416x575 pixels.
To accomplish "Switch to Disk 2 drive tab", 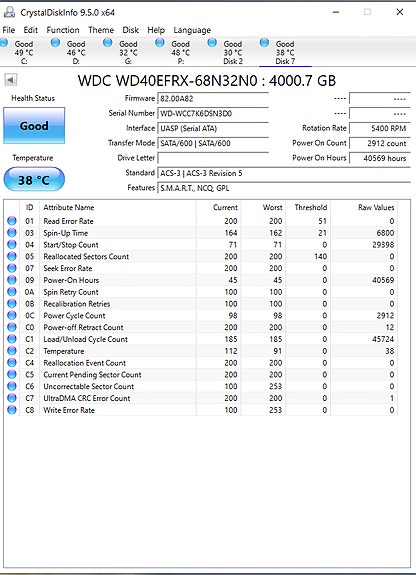I will [x=227, y=52].
